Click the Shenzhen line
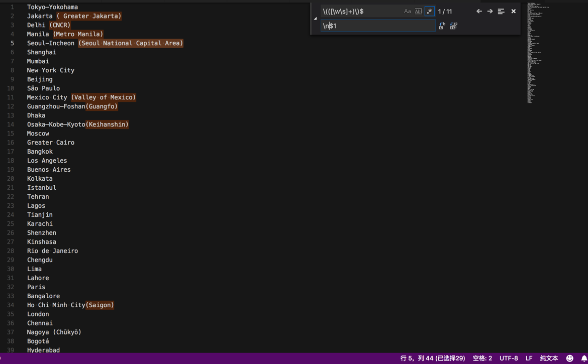The width and height of the screenshot is (588, 364). 42,232
